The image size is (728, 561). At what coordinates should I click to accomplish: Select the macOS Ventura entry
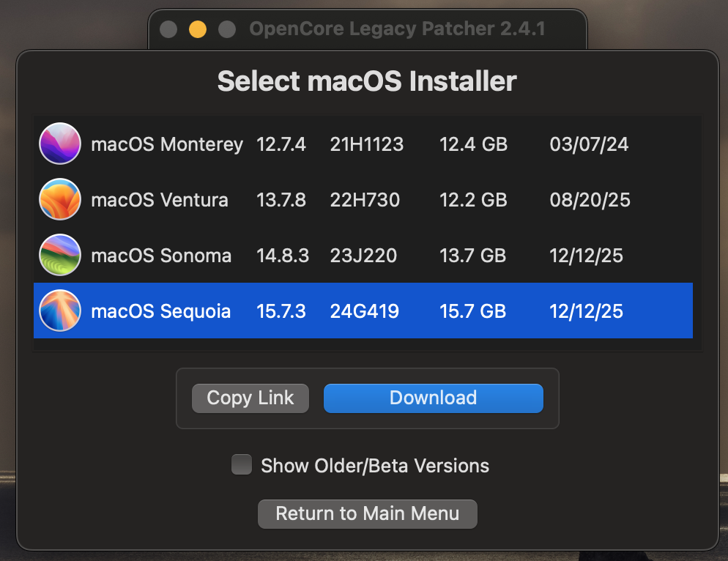coord(363,199)
